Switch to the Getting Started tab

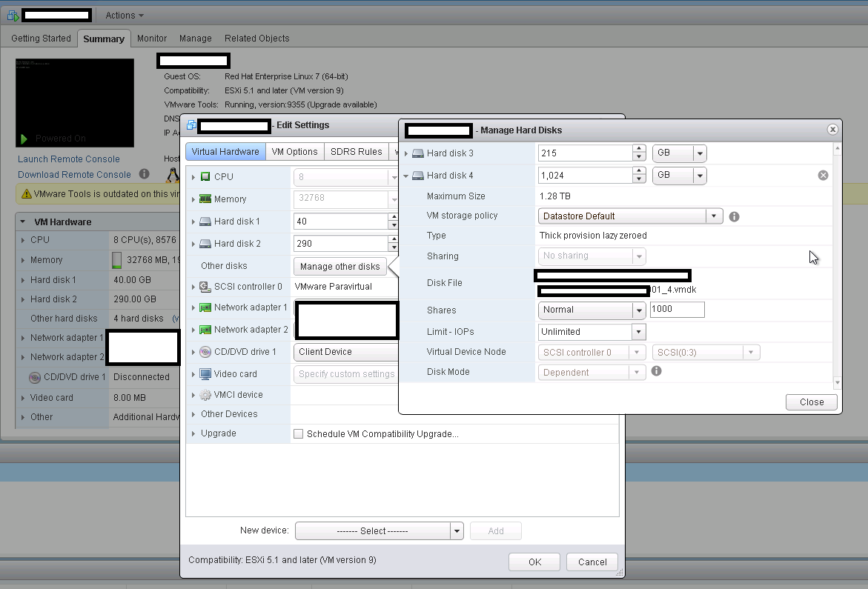point(41,39)
